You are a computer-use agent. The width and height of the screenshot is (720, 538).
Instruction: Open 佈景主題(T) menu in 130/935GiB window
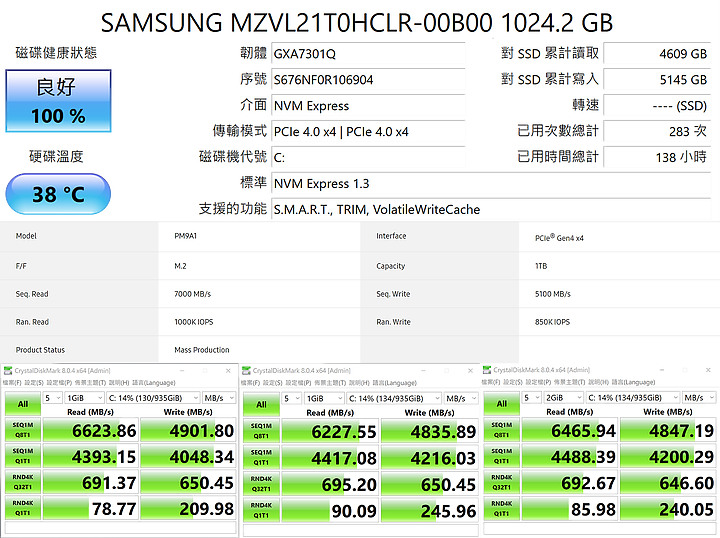[x=90, y=383]
